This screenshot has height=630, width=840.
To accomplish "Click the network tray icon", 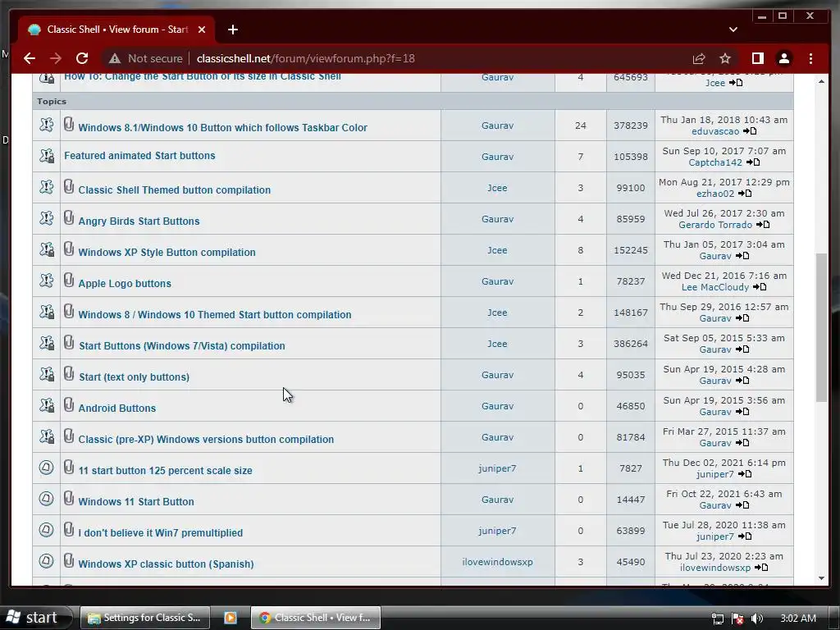I will [717, 619].
